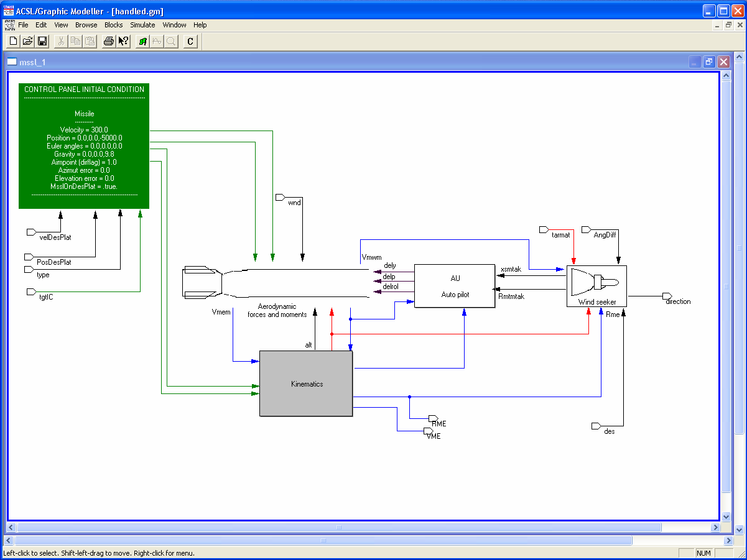
Task: Select the AngDiff input port icon
Action: click(586, 229)
